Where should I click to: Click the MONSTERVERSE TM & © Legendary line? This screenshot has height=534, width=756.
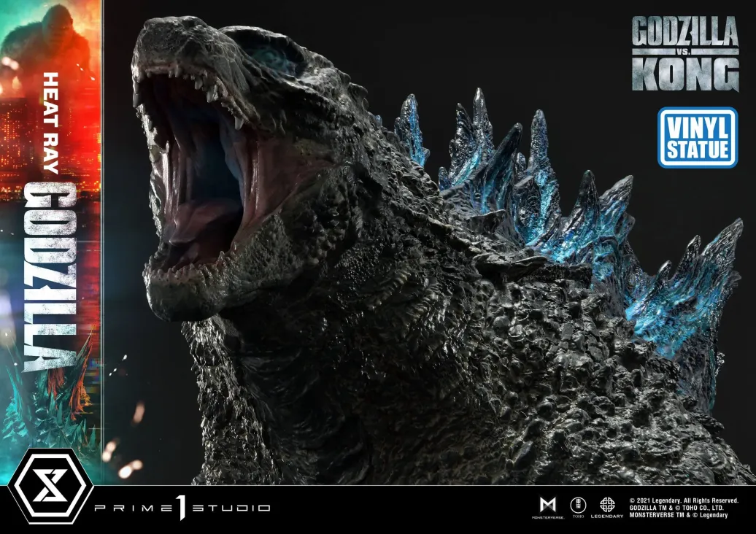[x=678, y=515]
